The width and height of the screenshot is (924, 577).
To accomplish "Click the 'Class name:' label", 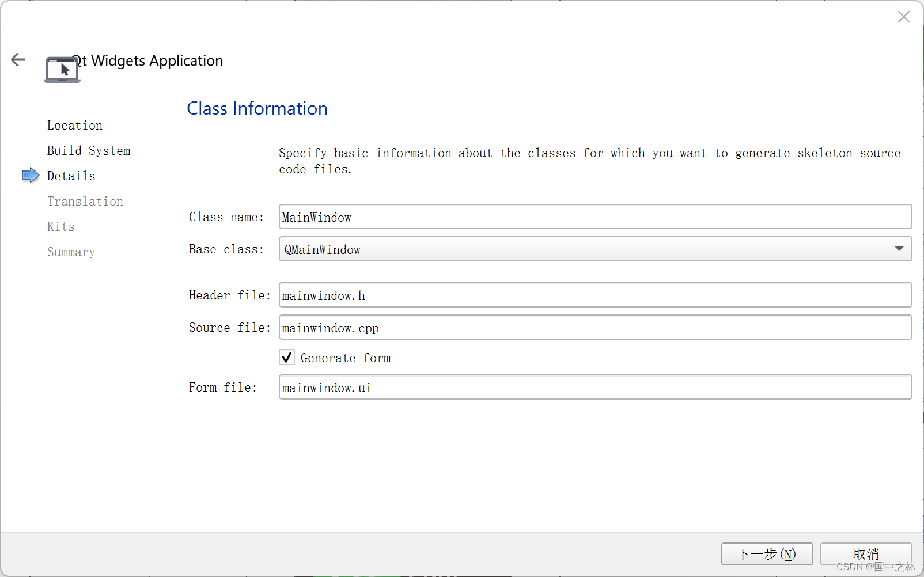I will click(x=226, y=217).
